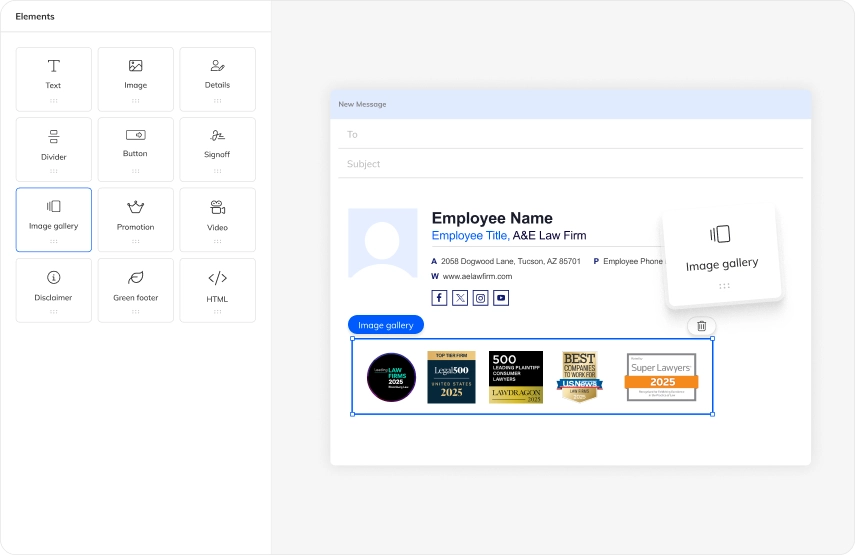Open the www.aelawfirm.com website link
855x555 pixels.
click(x=477, y=276)
